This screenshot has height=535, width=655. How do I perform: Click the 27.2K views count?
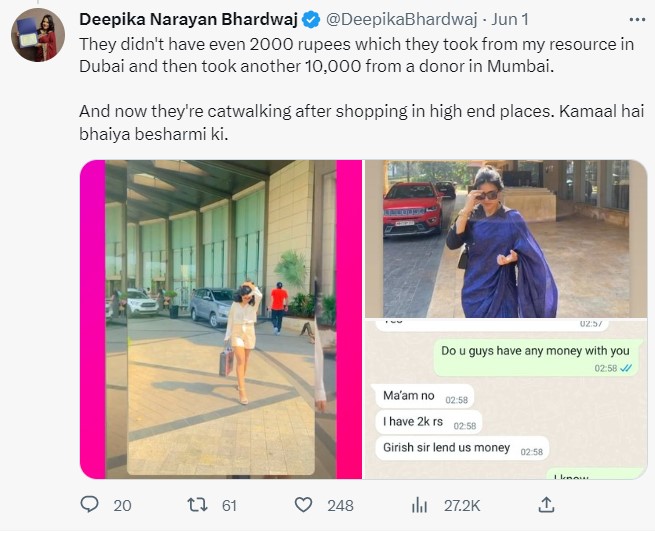tap(461, 506)
